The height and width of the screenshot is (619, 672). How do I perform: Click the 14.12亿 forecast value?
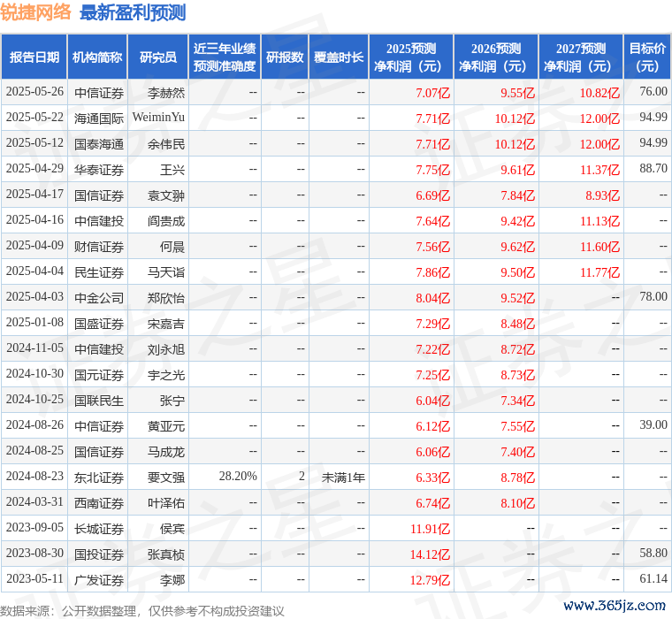tap(430, 554)
